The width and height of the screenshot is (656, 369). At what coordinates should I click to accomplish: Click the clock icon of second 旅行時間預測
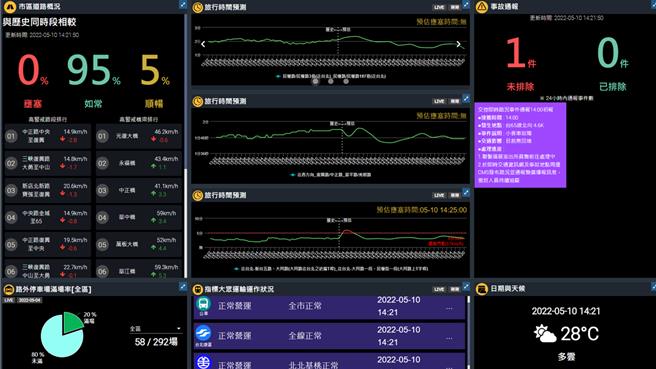coord(197,101)
